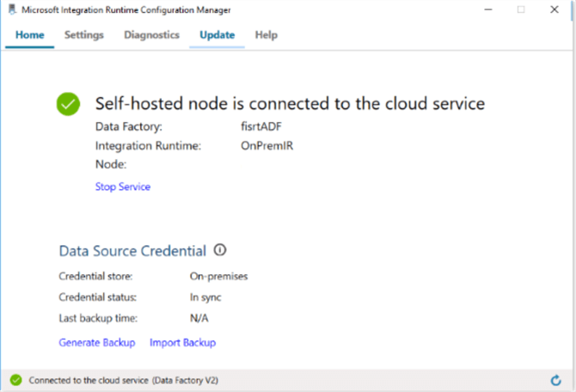The width and height of the screenshot is (576, 392).
Task: Click the N/A last backup time value
Action: click(x=199, y=318)
